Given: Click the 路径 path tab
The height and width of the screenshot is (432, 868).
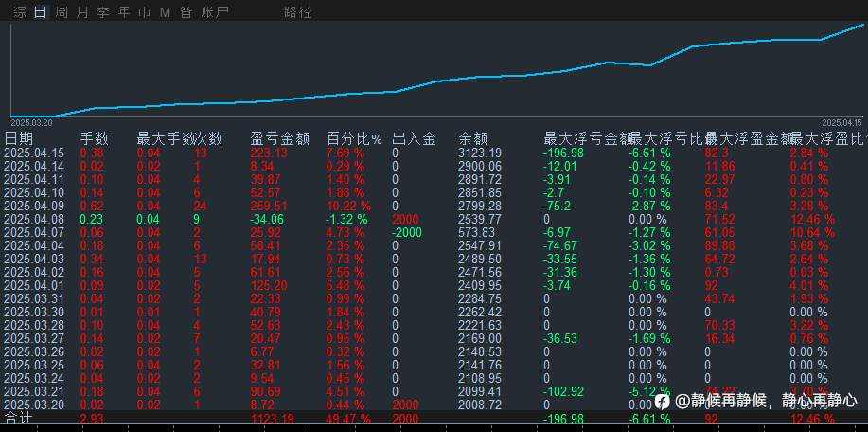Looking at the screenshot, I should (297, 12).
